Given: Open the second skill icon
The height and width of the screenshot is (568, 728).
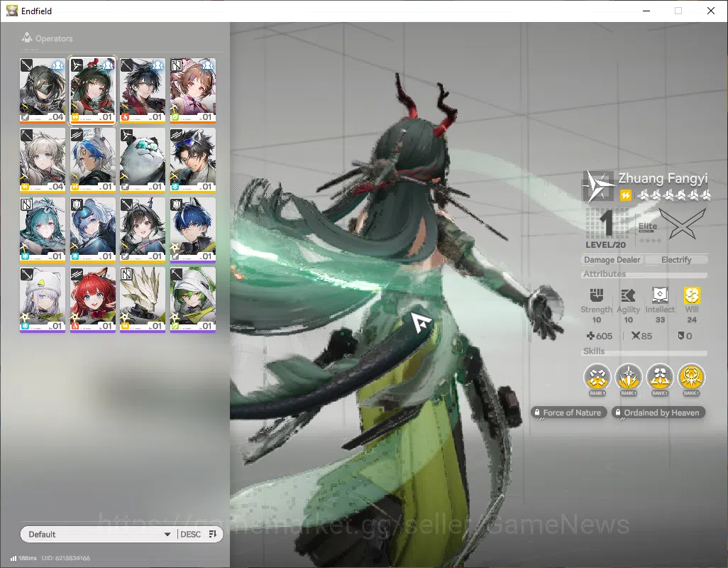Looking at the screenshot, I should point(628,377).
